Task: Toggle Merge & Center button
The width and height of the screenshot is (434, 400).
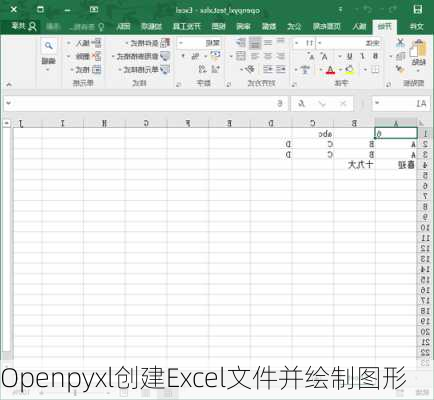Action: [x=241, y=56]
